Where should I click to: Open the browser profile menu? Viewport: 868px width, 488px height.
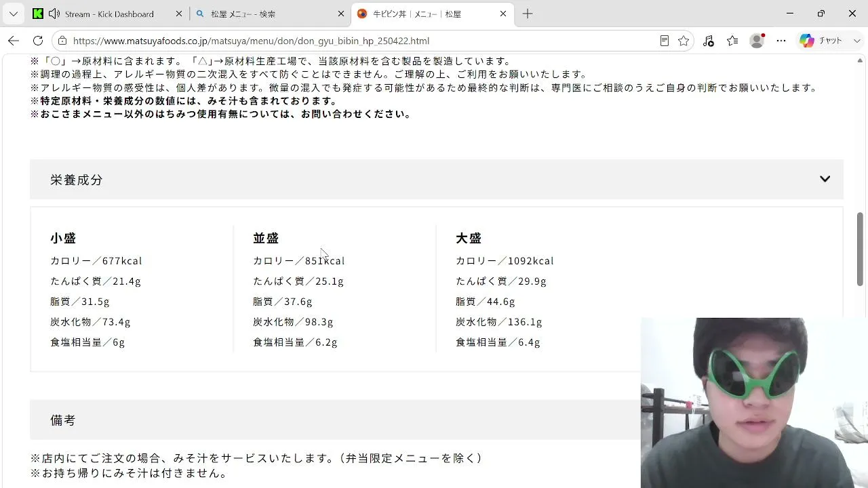pos(757,41)
